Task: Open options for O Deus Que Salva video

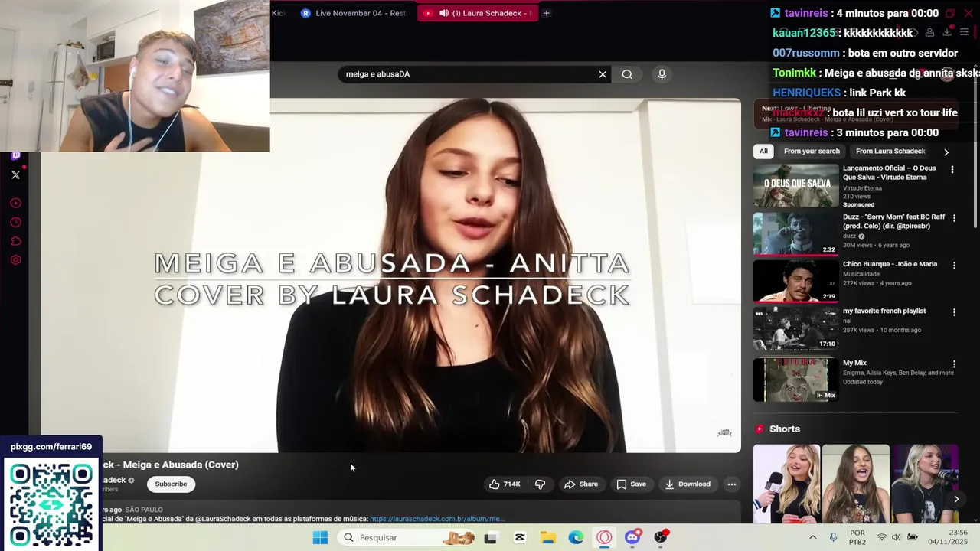Action: click(x=952, y=169)
